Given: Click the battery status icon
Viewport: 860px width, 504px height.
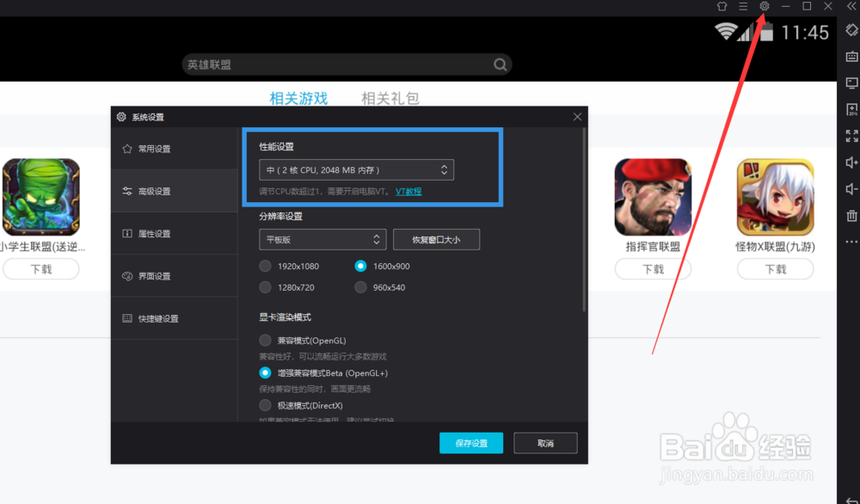Looking at the screenshot, I should tap(766, 31).
